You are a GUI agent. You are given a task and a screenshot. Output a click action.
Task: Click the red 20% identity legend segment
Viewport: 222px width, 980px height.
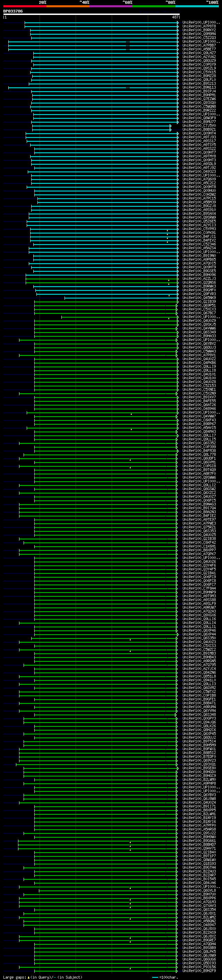pyautogui.click(x=25, y=7)
